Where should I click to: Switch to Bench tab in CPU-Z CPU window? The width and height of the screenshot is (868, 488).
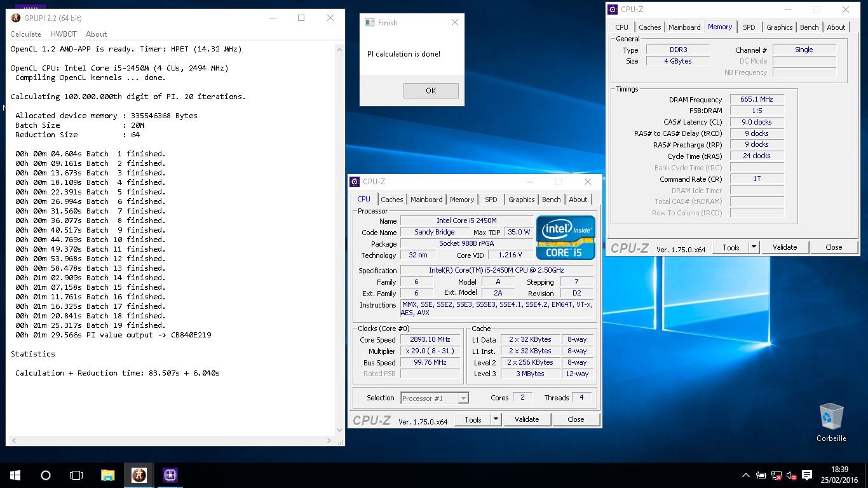pos(552,200)
